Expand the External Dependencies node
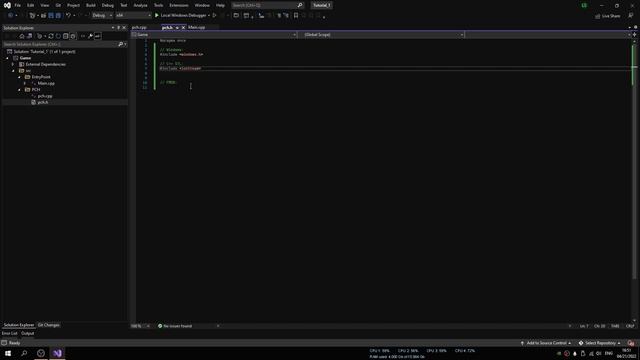Viewport: 640px width, 360px height. tap(13, 64)
